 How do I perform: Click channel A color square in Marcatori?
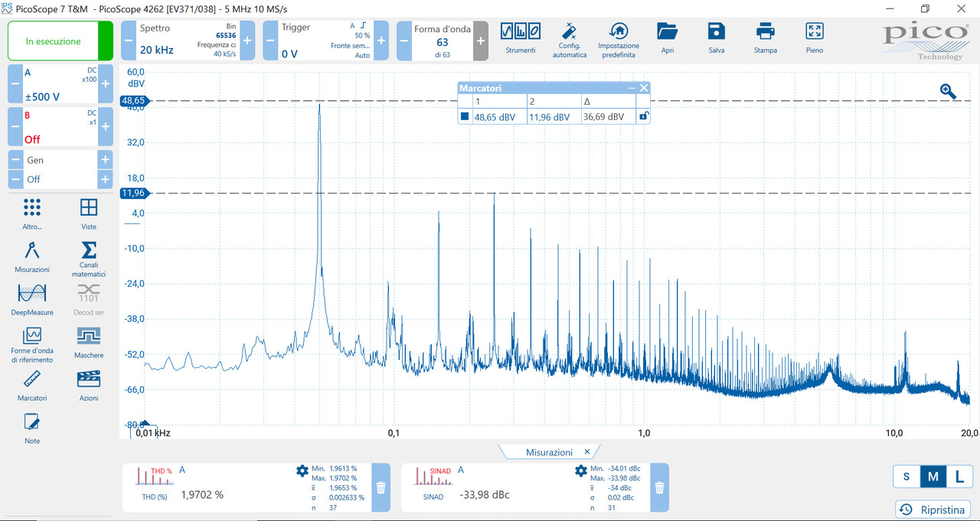click(465, 117)
